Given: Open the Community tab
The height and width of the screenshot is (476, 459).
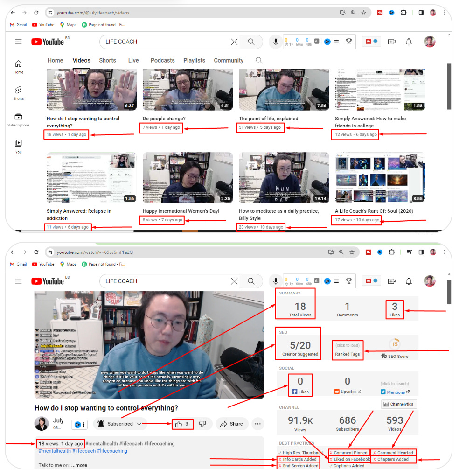Looking at the screenshot, I should click(x=229, y=60).
